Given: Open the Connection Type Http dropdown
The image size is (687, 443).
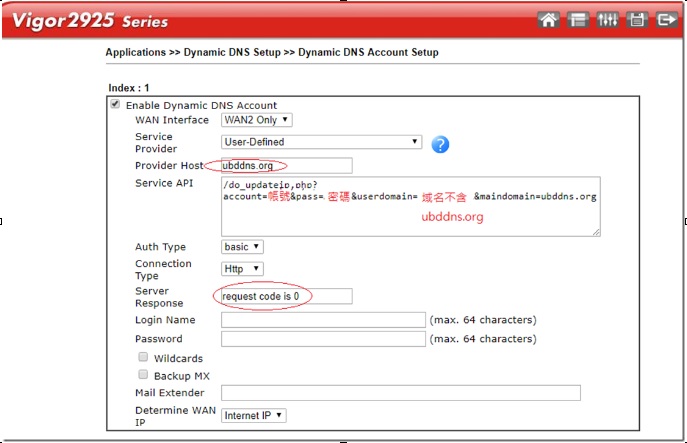Looking at the screenshot, I should (242, 269).
